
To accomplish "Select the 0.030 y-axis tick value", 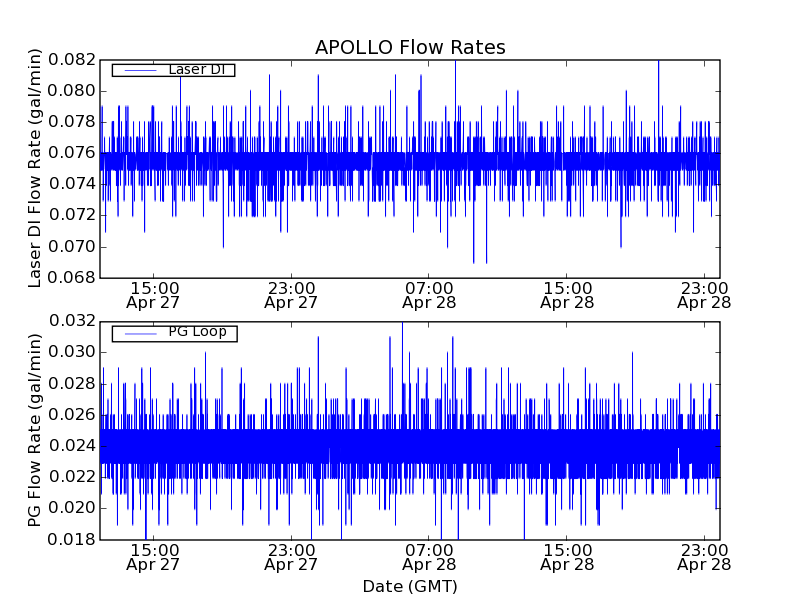I will 72,352.
